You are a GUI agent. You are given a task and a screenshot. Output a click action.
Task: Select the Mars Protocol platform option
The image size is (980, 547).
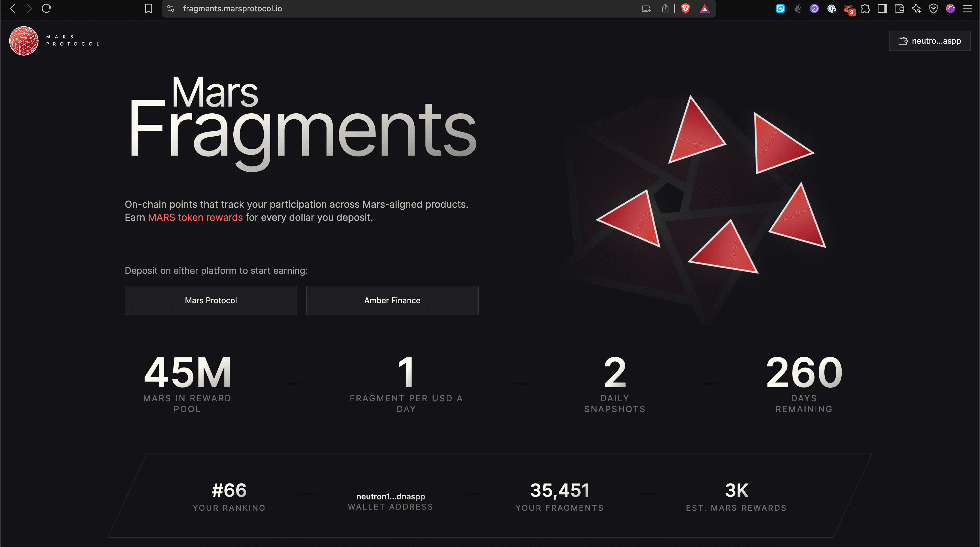tap(210, 300)
